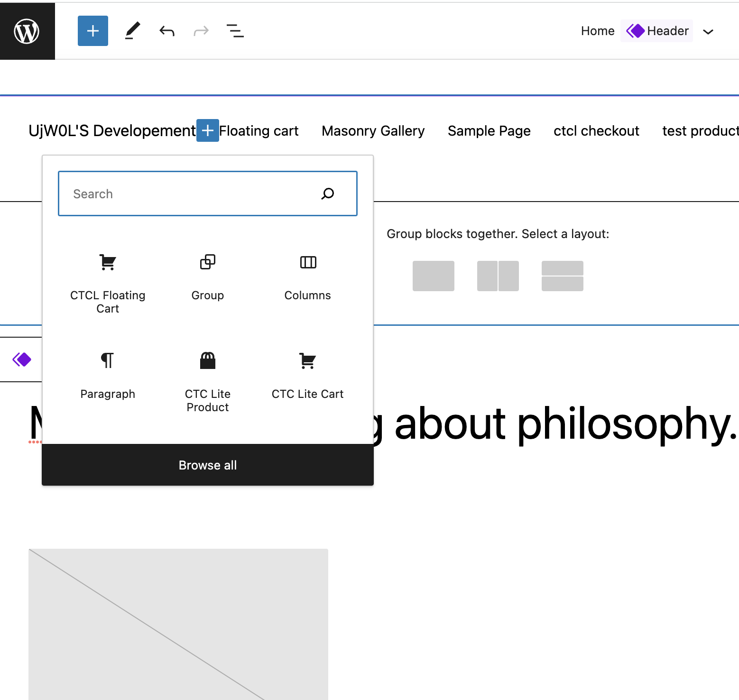739x700 pixels.
Task: Select the Header template part label
Action: click(656, 31)
